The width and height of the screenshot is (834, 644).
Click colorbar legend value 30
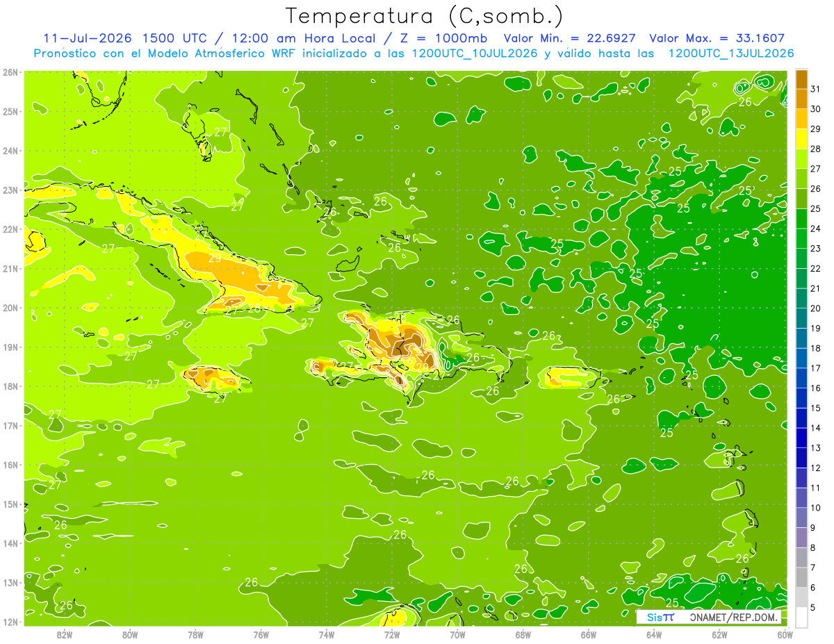pyautogui.click(x=815, y=109)
